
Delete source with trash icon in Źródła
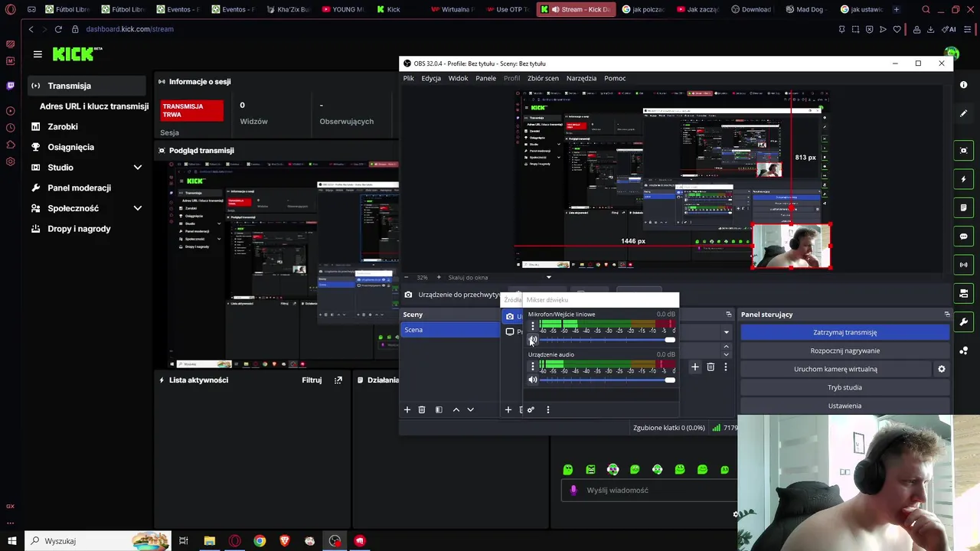pos(710,367)
